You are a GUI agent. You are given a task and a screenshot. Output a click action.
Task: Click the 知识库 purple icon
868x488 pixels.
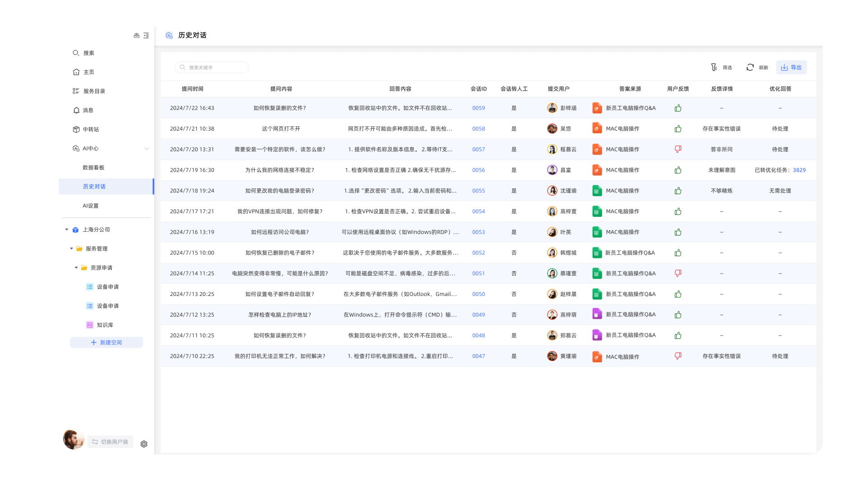90,325
